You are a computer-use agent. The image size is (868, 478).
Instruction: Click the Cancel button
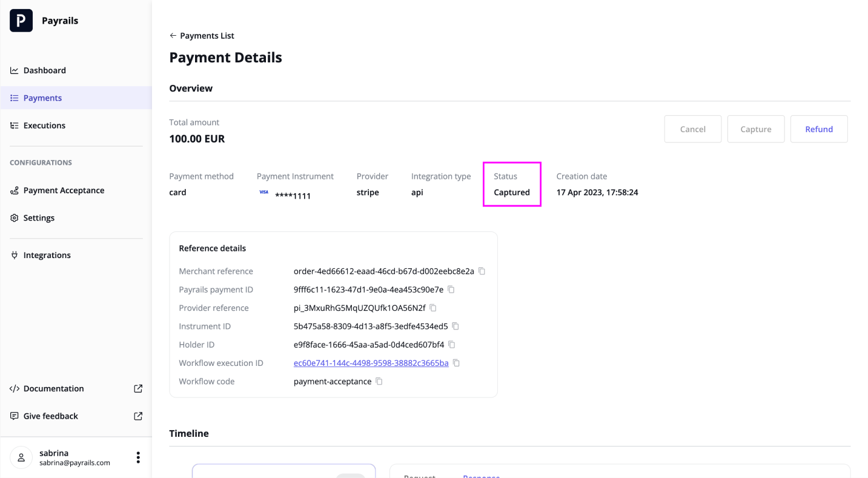point(693,129)
